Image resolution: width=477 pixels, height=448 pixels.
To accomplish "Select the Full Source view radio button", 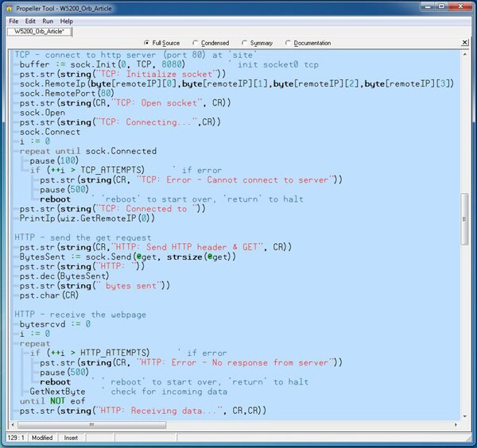I will (147, 43).
